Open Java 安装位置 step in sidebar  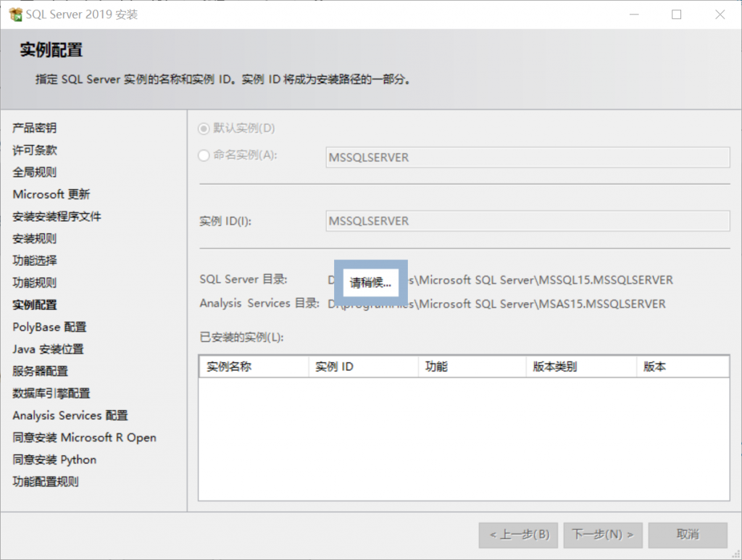click(48, 349)
